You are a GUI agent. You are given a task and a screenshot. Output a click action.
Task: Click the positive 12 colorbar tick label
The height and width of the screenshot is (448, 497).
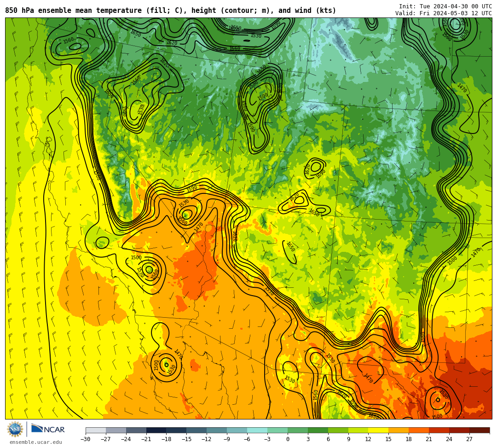(369, 439)
